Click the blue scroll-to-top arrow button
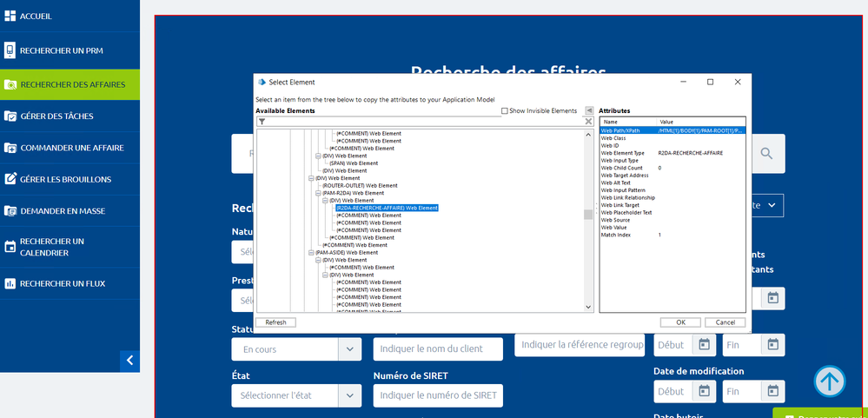868x418 pixels. click(830, 381)
